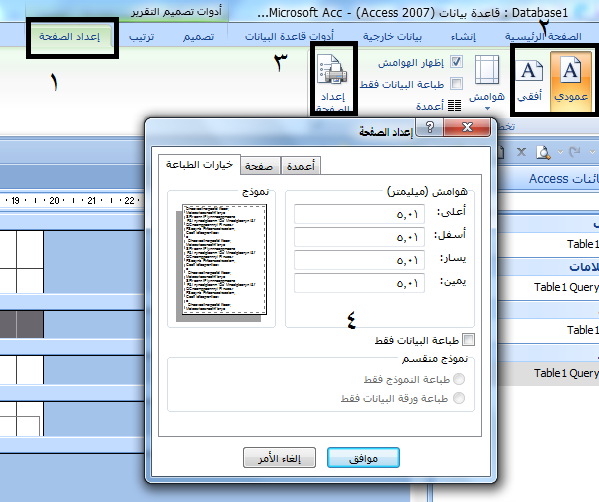Click the redo arrow icon in toolbar
This screenshot has width=599, height=502.
click(x=574, y=152)
